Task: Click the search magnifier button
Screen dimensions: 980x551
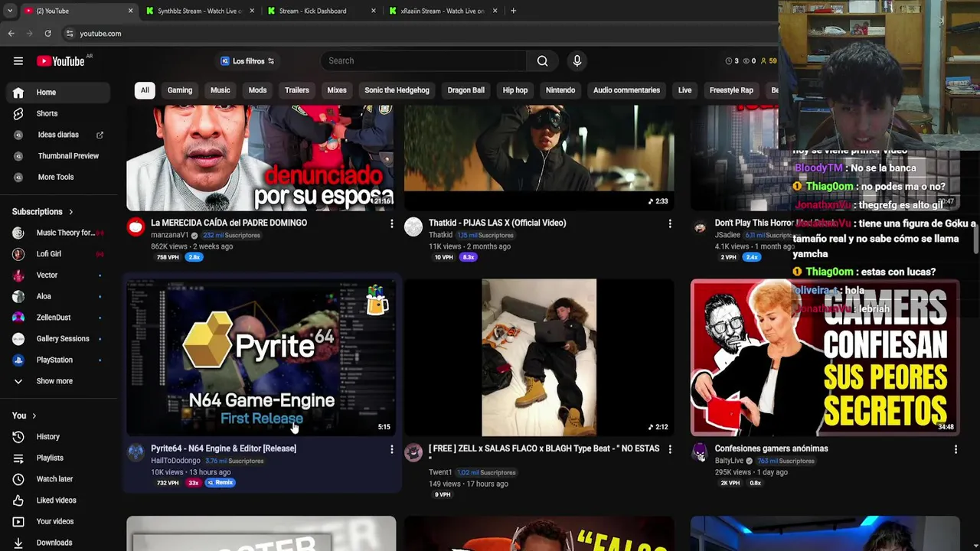Action: click(x=542, y=61)
